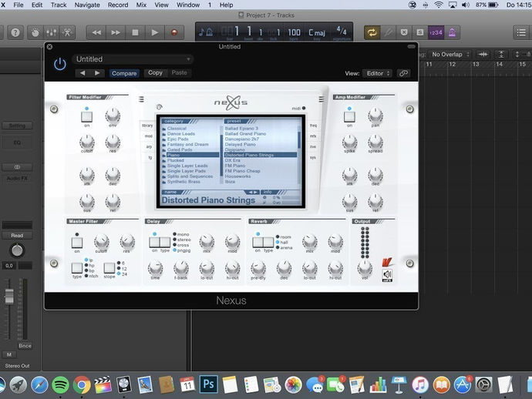Viewport: 532px width, 399px height.
Task: Open the Mixer from the control bar
Action: coord(51,32)
